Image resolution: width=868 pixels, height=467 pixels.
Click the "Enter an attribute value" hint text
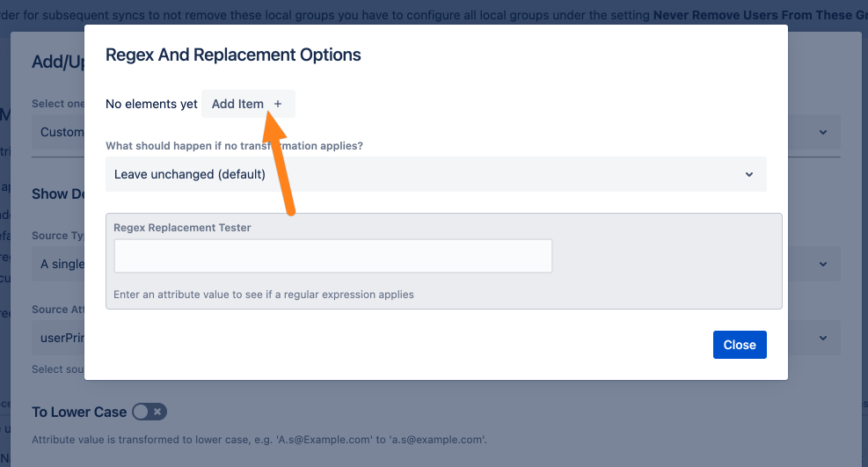pyautogui.click(x=264, y=295)
